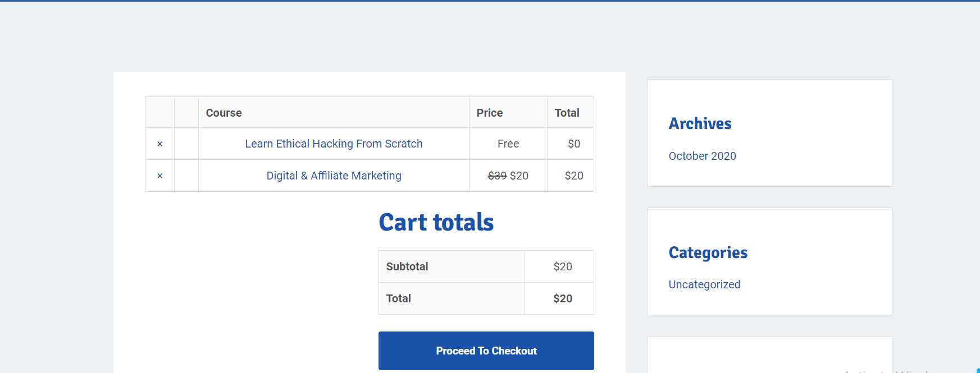Click the bold $20 cart total amount

pos(563,298)
